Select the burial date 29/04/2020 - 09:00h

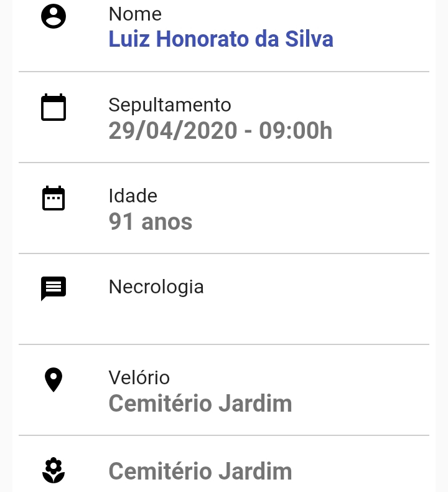click(x=220, y=131)
